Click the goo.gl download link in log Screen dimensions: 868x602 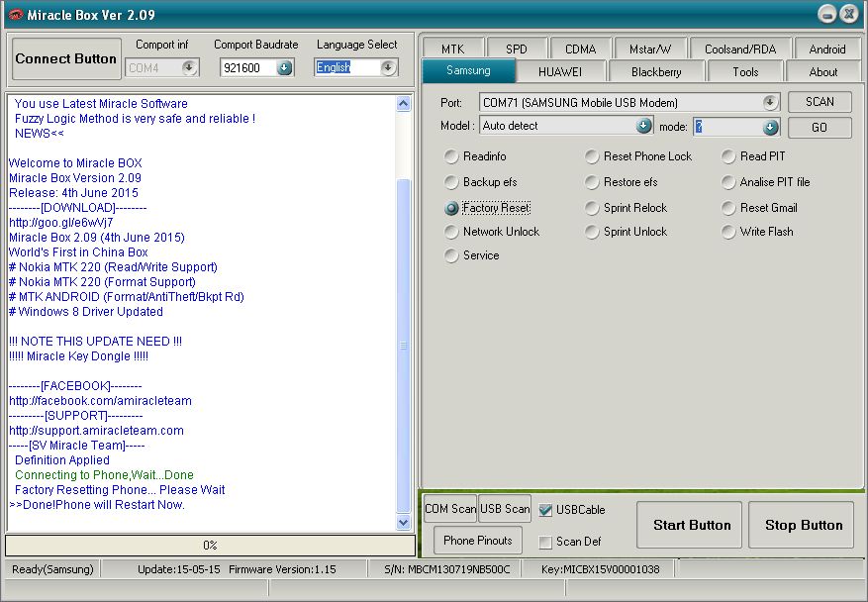tap(61, 223)
